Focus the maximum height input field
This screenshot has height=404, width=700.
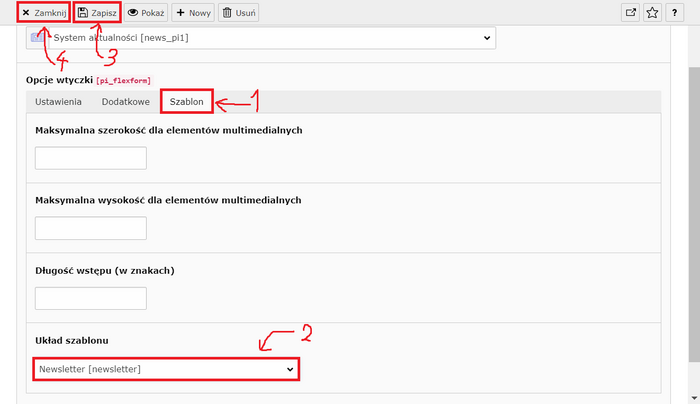click(x=91, y=228)
